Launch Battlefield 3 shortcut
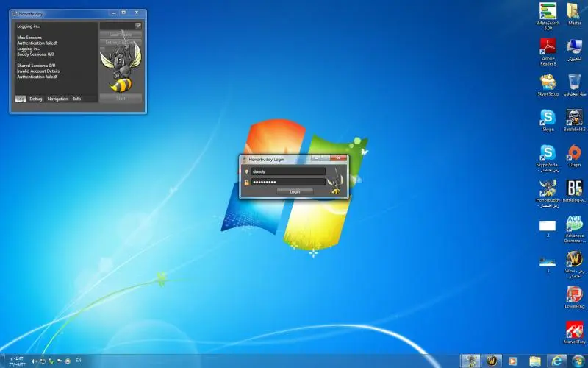Image resolution: width=588 pixels, height=368 pixels. point(574,120)
